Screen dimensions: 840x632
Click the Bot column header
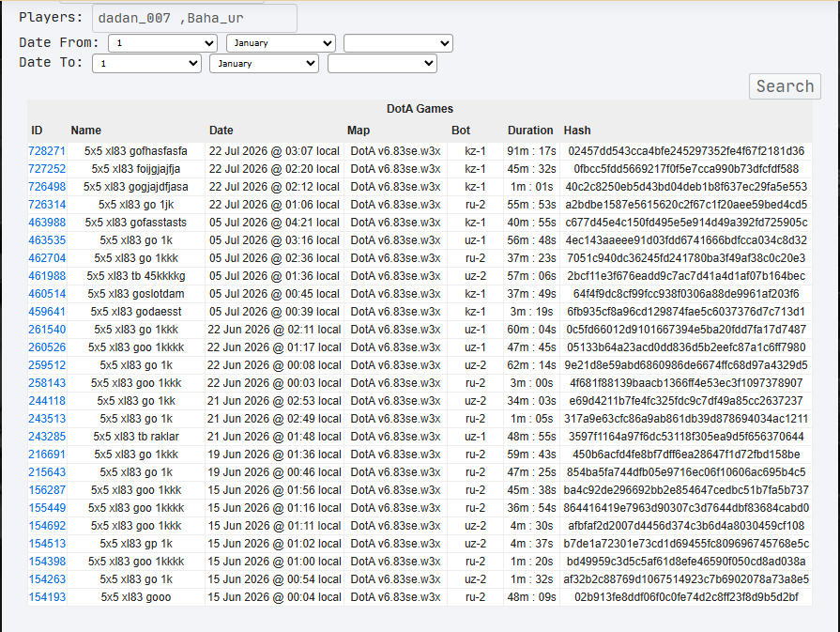click(461, 131)
